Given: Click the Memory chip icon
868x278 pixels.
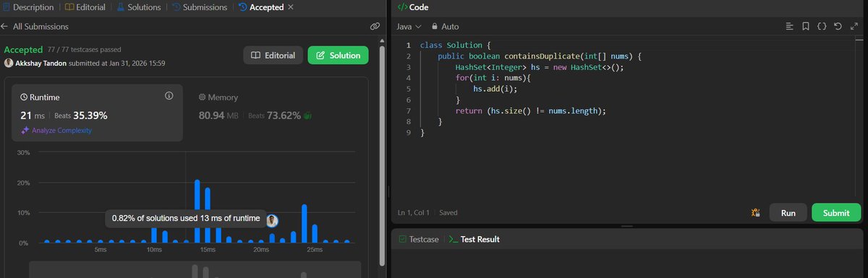Looking at the screenshot, I should point(203,97).
